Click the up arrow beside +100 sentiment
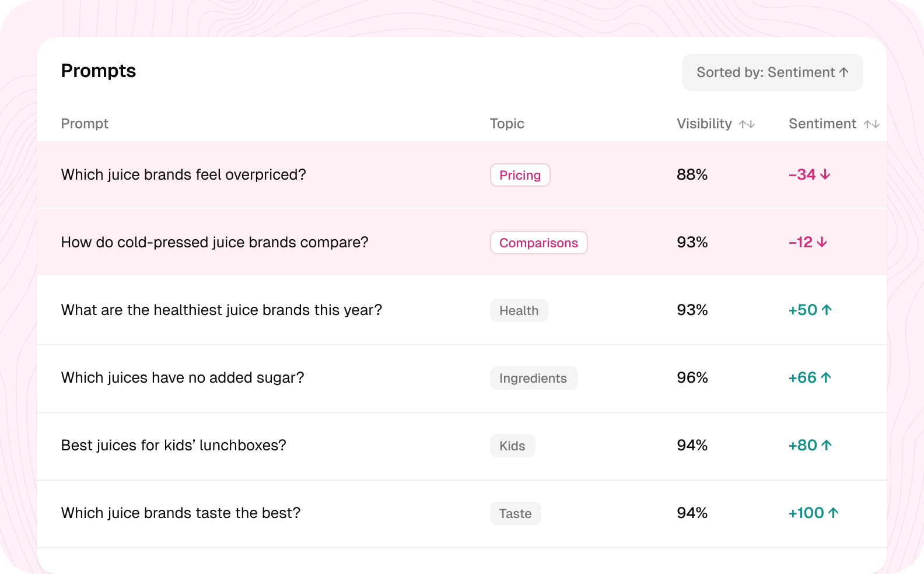Screen dimensions: 924x574 pos(833,513)
